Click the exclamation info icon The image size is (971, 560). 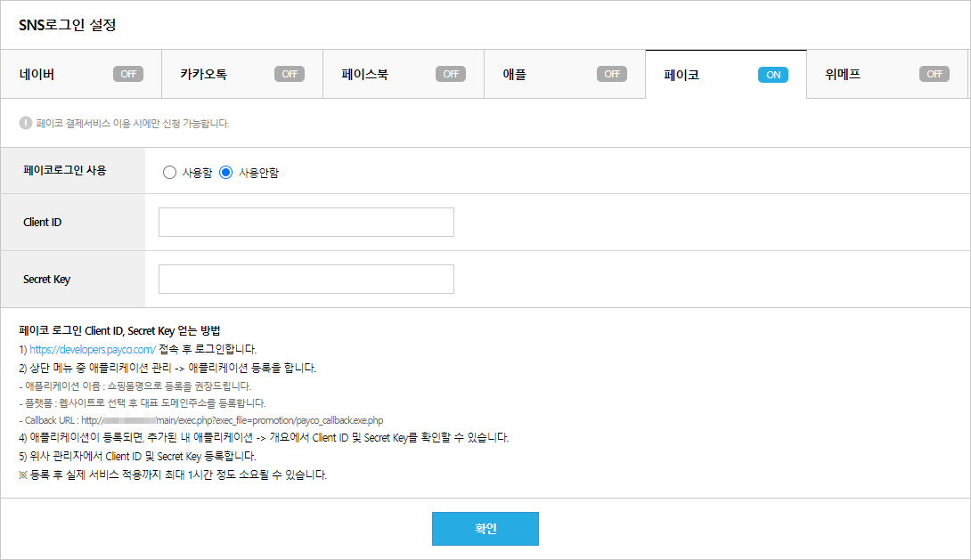pyautogui.click(x=26, y=123)
